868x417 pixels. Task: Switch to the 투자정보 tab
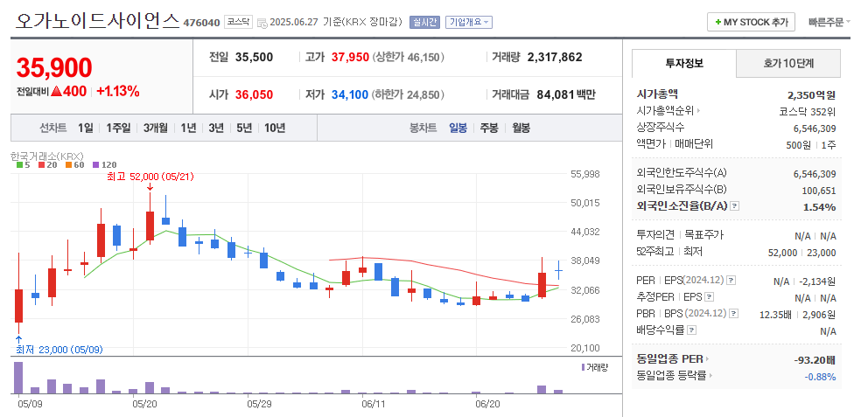(x=684, y=63)
